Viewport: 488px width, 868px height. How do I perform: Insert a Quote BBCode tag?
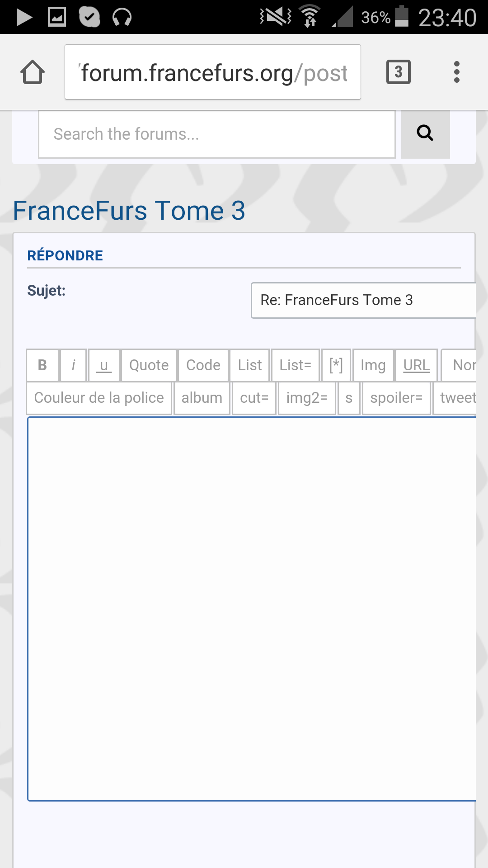click(149, 365)
